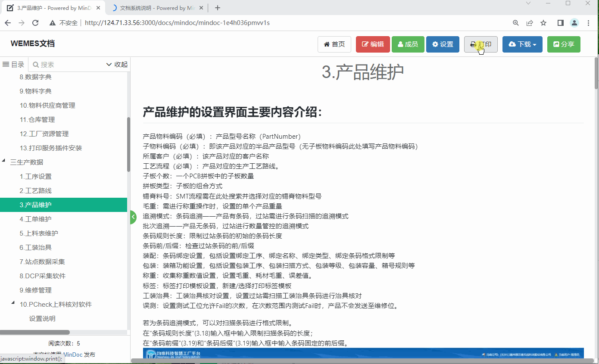Bookmark this page with star icon
This screenshot has height=364, width=599.
click(543, 23)
